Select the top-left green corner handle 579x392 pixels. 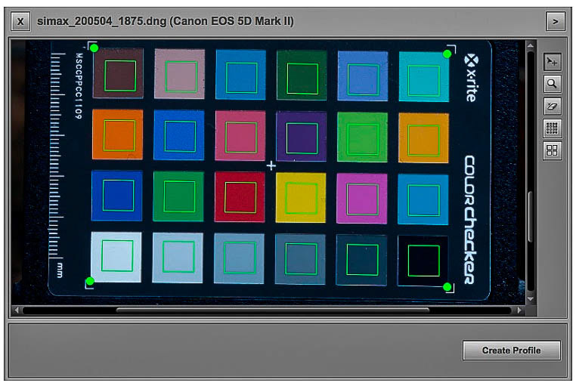[94, 48]
